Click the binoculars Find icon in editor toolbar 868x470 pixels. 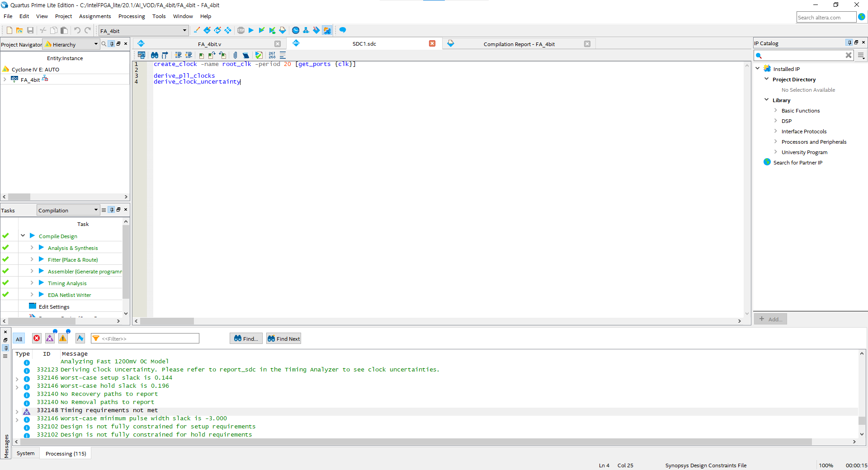point(155,55)
